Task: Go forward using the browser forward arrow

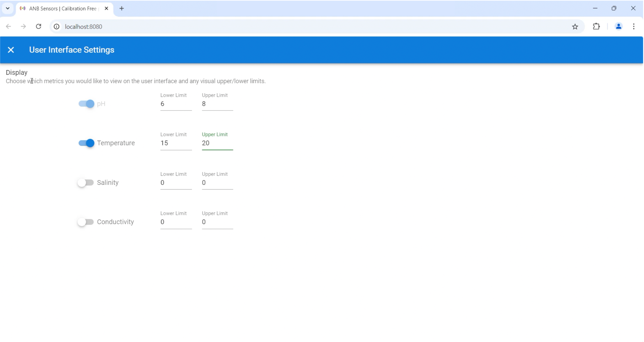Action: [23, 27]
